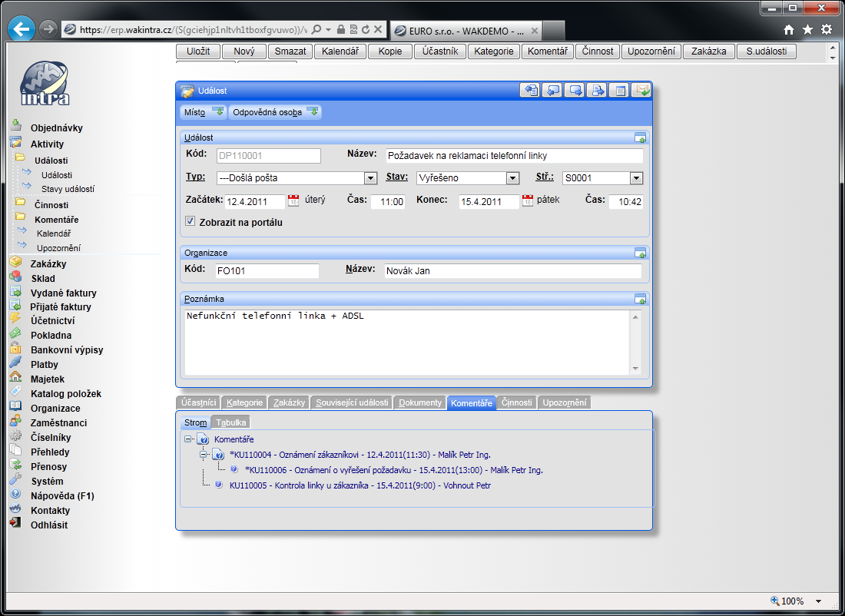Open the Stav dropdown showing Vyřešeno
Screen dimensions: 845x616
[x=512, y=178]
